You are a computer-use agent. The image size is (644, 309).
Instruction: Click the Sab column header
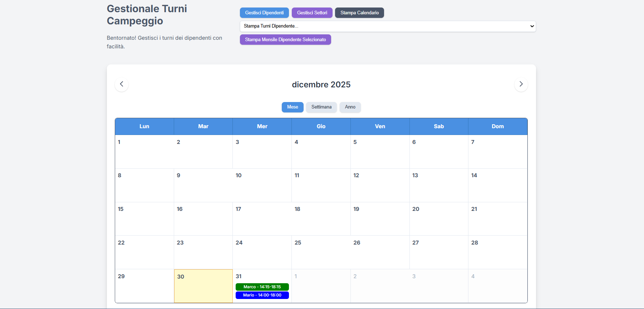tap(439, 126)
